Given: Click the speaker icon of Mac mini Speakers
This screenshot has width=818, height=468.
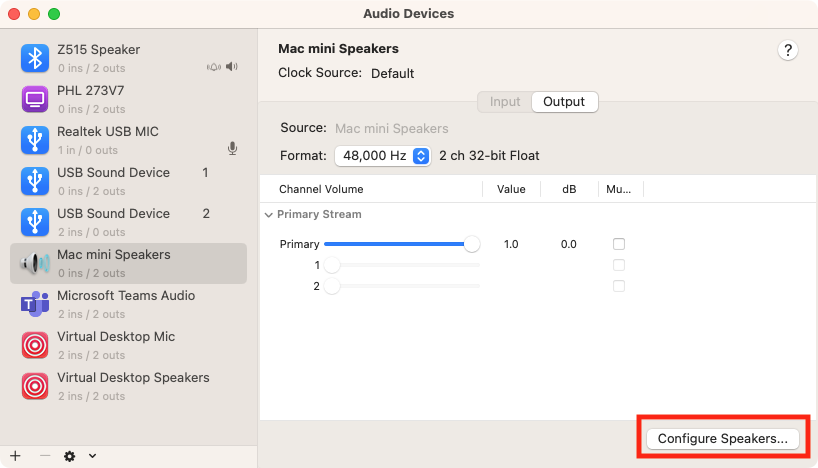Looking at the screenshot, I should point(35,263).
